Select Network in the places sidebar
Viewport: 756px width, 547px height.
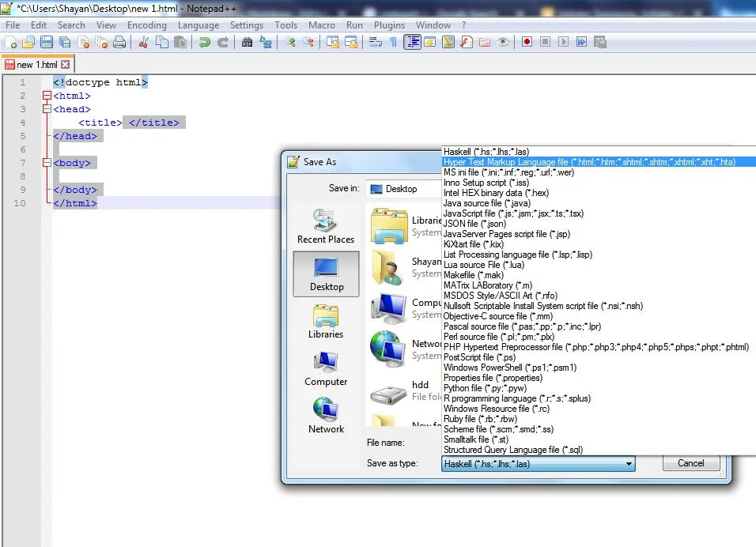click(326, 416)
